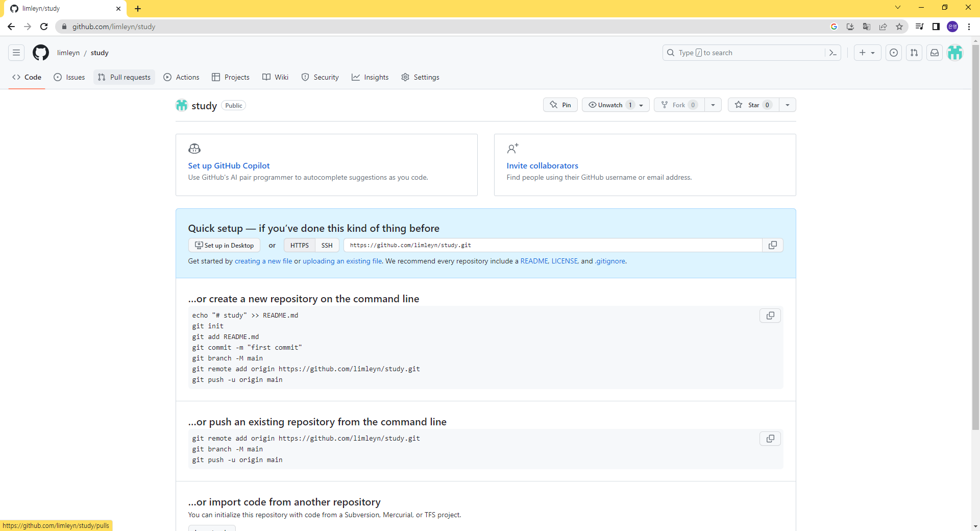This screenshot has width=980, height=531.
Task: Open the Create new plus dropdown
Action: point(867,53)
